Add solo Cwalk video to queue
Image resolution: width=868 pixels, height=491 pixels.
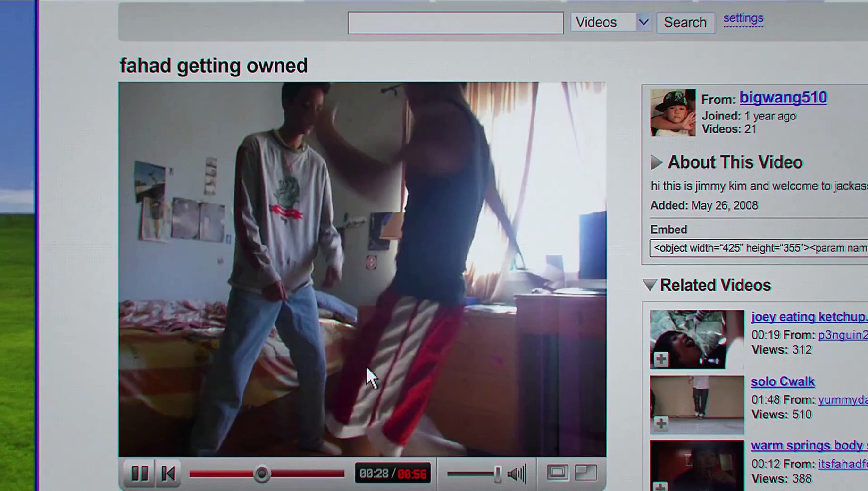pyautogui.click(x=661, y=423)
